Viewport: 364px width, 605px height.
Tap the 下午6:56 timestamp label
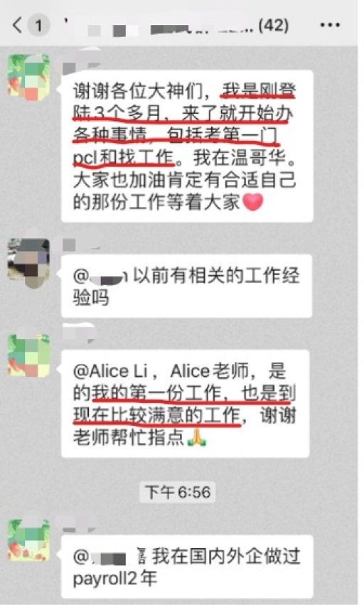(x=177, y=493)
